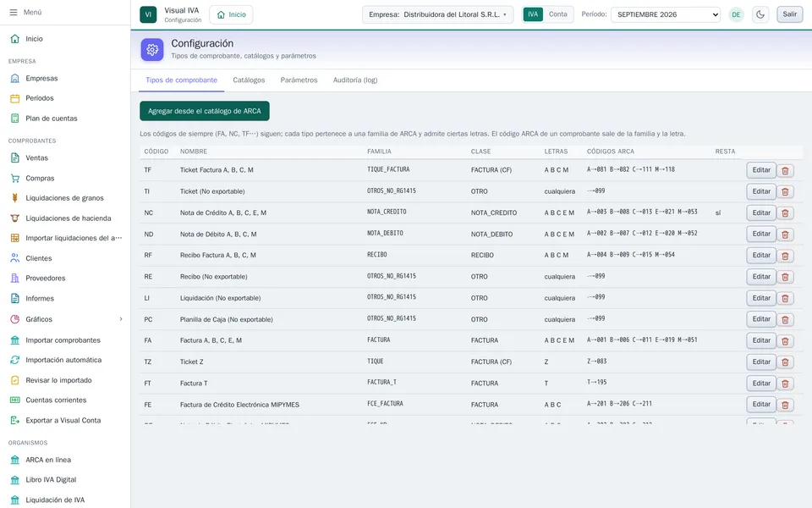Click Libro IVA Digital icon
The height and width of the screenshot is (508, 812).
pyautogui.click(x=15, y=479)
